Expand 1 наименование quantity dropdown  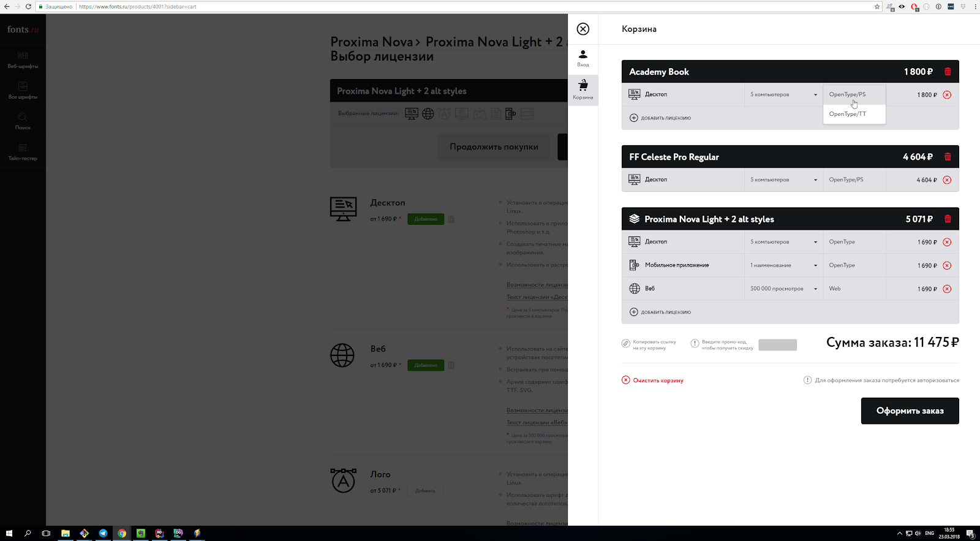pos(783,265)
